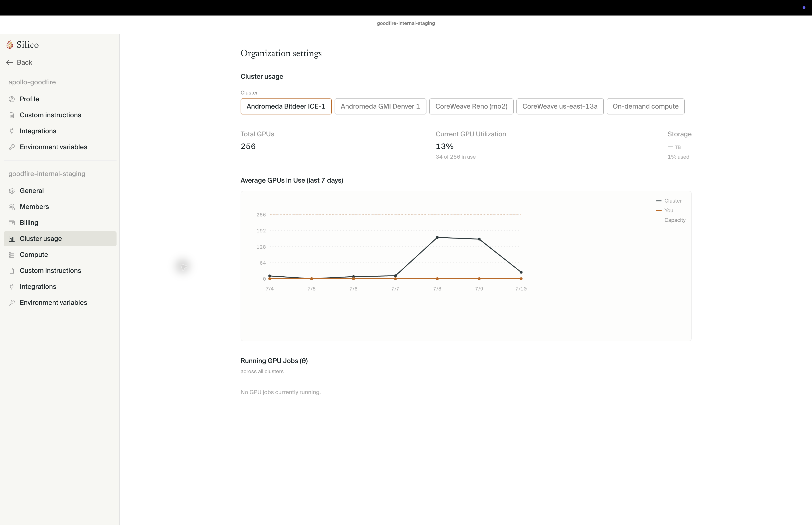Open Custom instructions under goodfire-internal-staging
This screenshot has height=525, width=812.
point(60,271)
